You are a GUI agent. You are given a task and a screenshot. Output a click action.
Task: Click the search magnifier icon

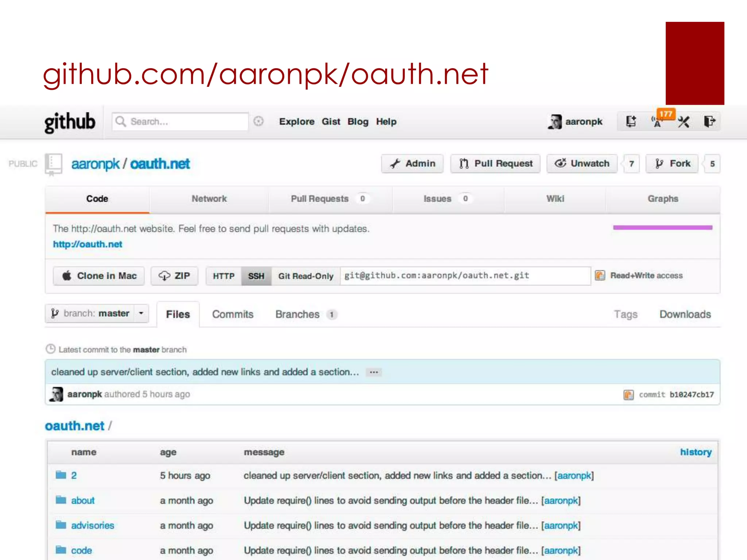pos(121,121)
